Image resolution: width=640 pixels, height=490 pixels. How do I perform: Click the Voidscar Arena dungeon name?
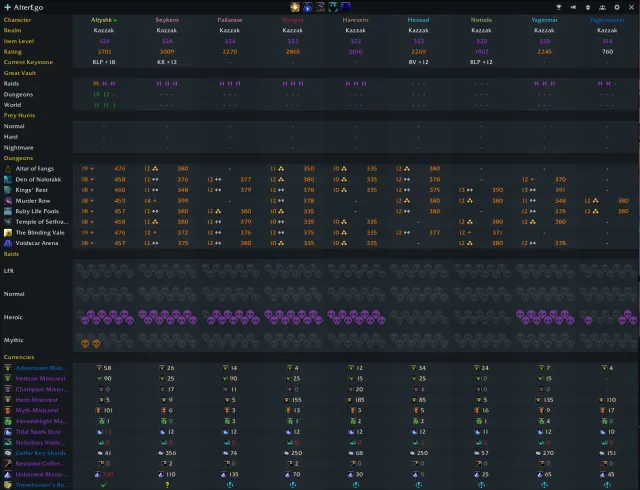[37, 243]
